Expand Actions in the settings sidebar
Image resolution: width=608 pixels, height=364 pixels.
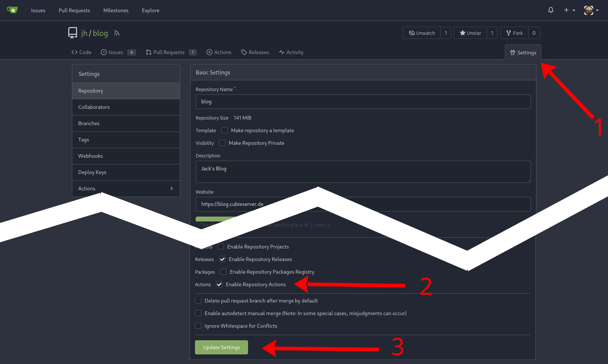126,188
